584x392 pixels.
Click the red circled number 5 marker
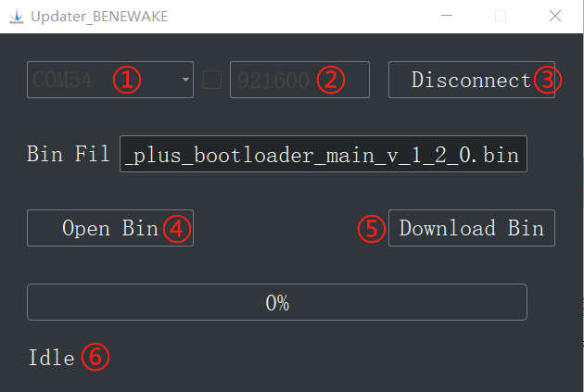[372, 228]
